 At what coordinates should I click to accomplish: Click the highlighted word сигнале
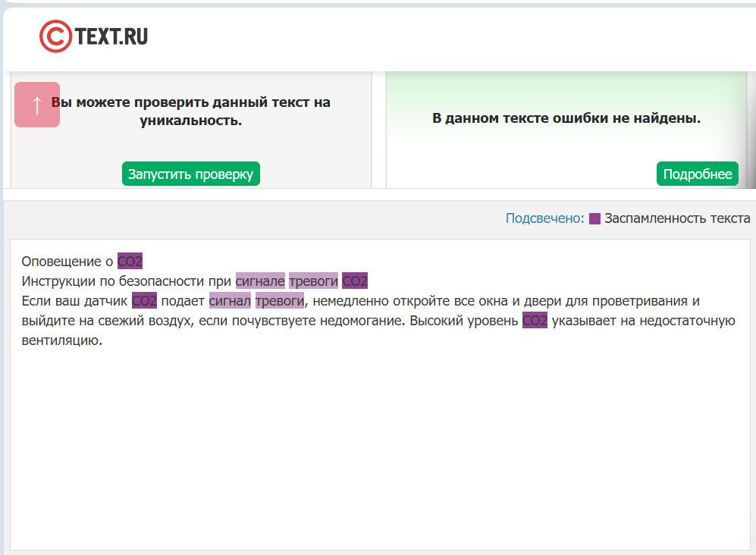[260, 281]
